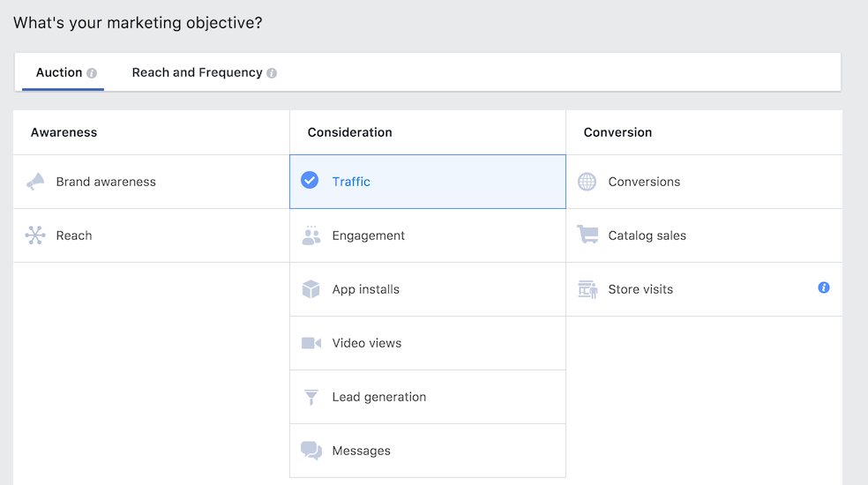Click the info icon beside Auction

click(x=92, y=73)
